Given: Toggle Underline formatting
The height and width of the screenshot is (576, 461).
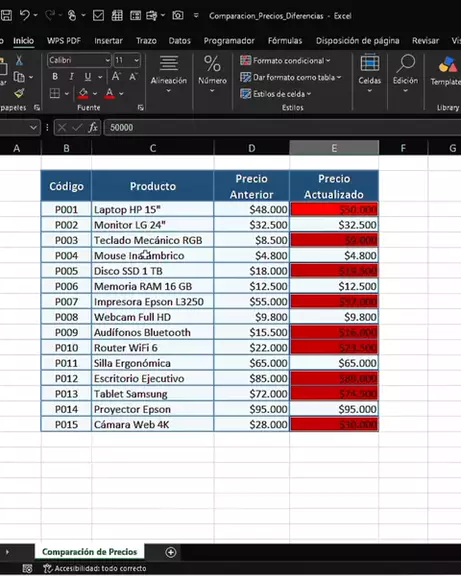Looking at the screenshot, I should 87,76.
